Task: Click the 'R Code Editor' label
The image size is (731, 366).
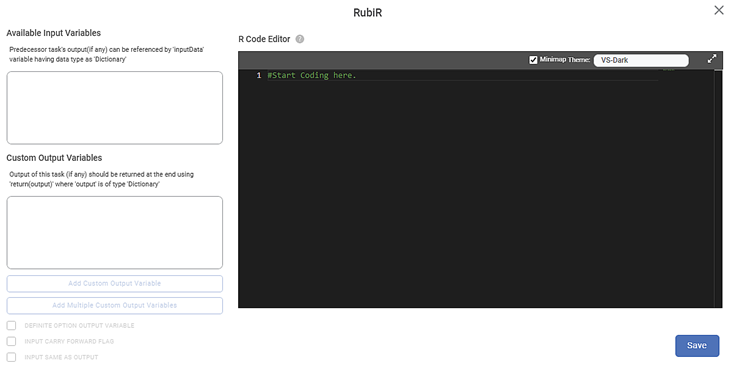Action: coord(264,39)
